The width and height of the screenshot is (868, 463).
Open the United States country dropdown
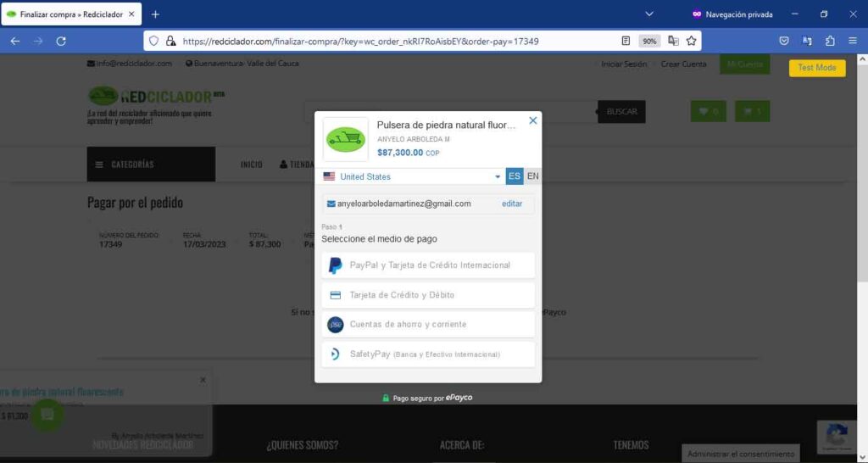point(413,176)
